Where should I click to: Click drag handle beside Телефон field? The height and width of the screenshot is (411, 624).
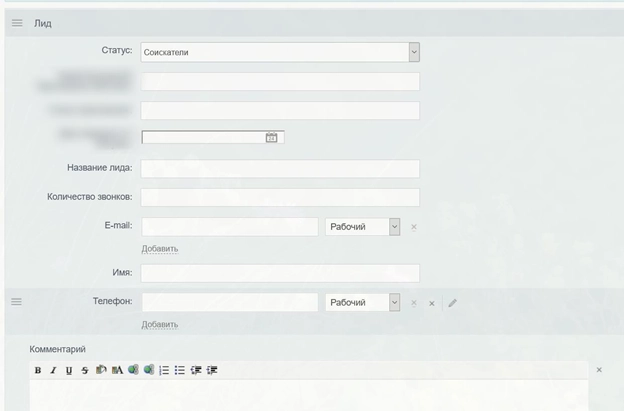(x=16, y=301)
